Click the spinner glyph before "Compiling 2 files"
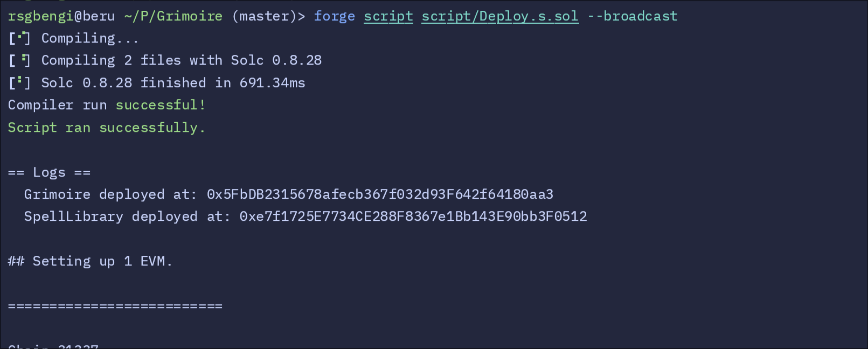 pyautogui.click(x=20, y=60)
